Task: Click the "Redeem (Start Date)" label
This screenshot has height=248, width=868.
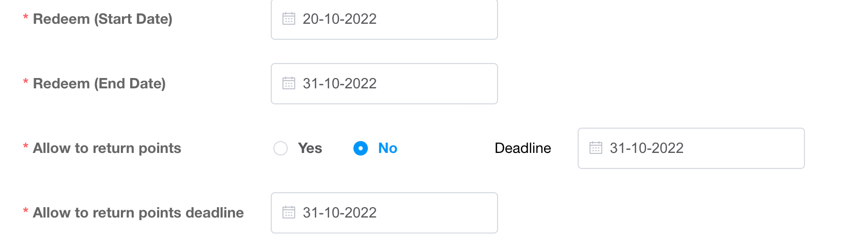Action: pyautogui.click(x=102, y=19)
